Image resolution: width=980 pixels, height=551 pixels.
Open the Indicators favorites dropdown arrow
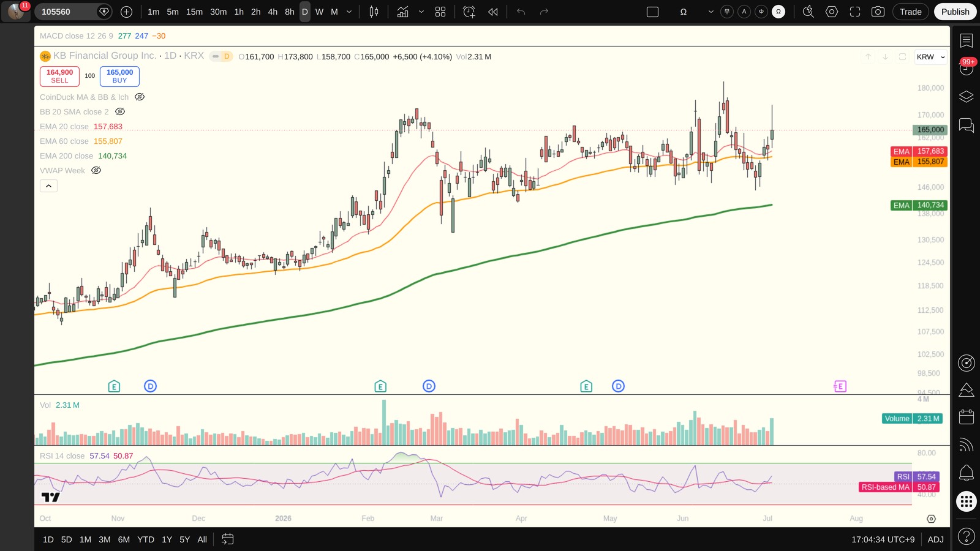click(421, 12)
